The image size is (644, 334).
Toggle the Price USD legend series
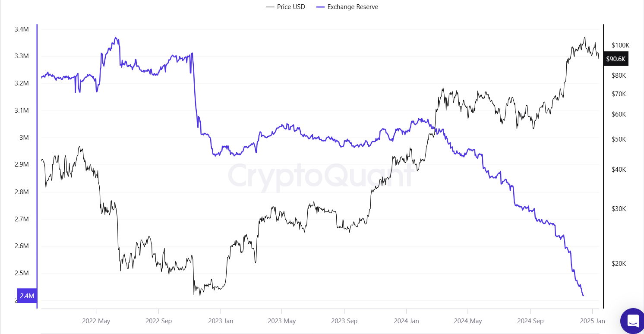tap(291, 7)
